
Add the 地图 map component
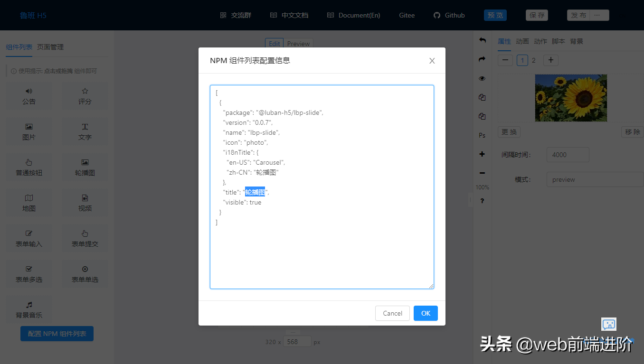pos(29,203)
